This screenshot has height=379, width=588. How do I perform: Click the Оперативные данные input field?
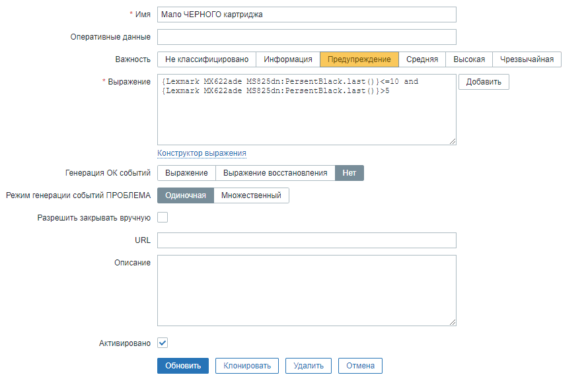pyautogui.click(x=307, y=37)
